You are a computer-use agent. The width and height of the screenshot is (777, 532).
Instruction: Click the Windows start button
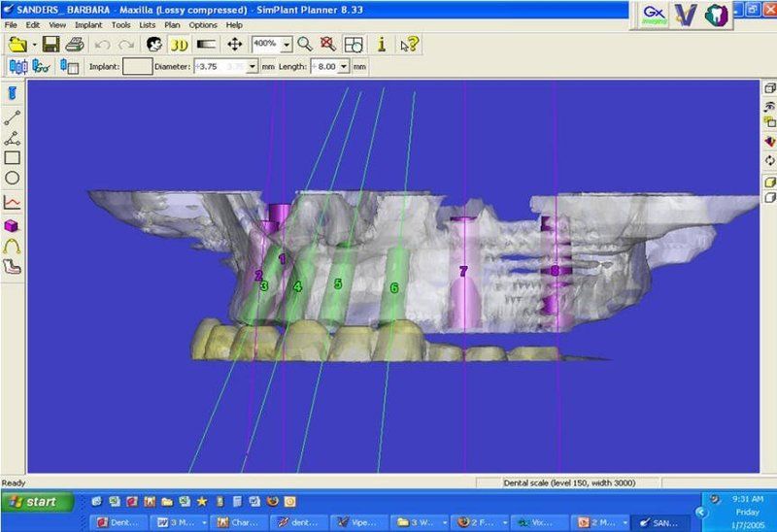(x=38, y=502)
